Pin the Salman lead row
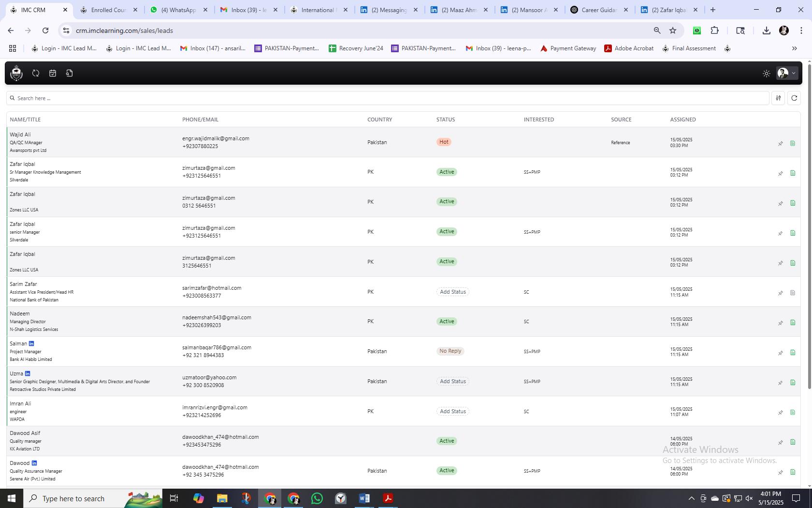 pyautogui.click(x=780, y=353)
